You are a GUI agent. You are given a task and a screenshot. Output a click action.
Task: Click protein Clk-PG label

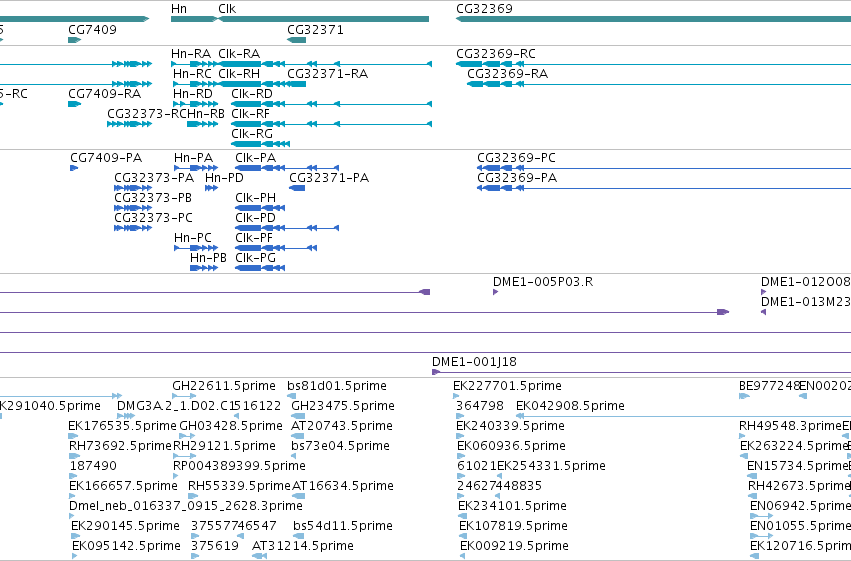(256, 258)
